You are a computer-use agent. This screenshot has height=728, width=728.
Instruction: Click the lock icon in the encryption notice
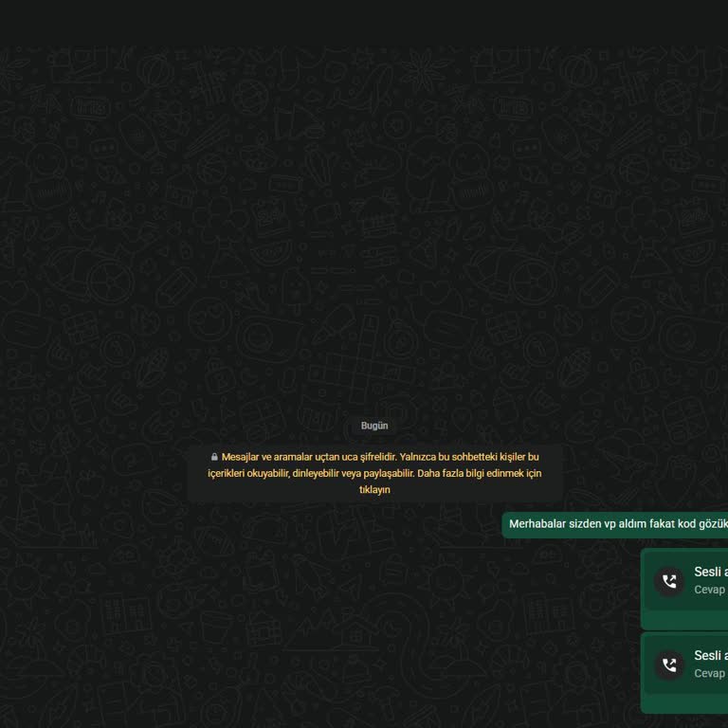pos(214,457)
